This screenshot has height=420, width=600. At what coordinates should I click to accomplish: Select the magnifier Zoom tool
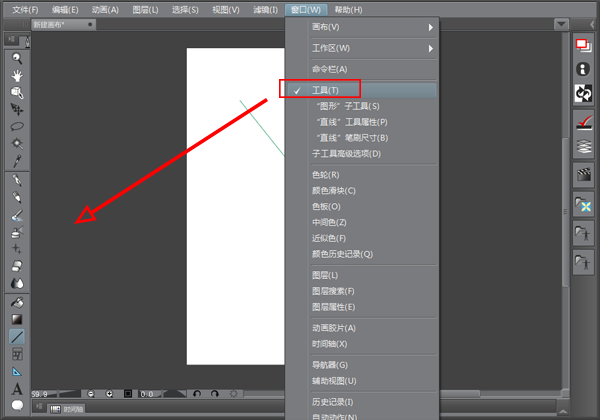pyautogui.click(x=17, y=58)
